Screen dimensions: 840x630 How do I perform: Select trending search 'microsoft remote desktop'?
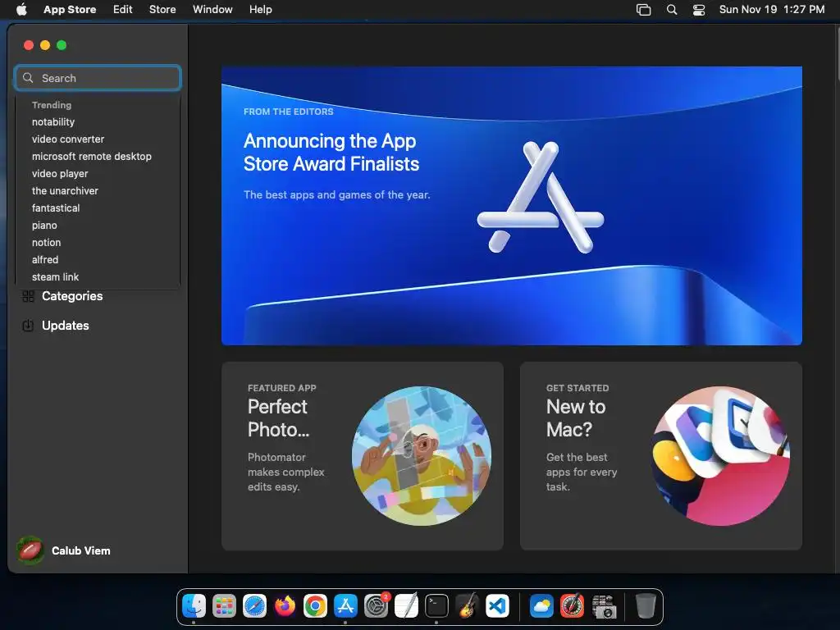click(92, 157)
